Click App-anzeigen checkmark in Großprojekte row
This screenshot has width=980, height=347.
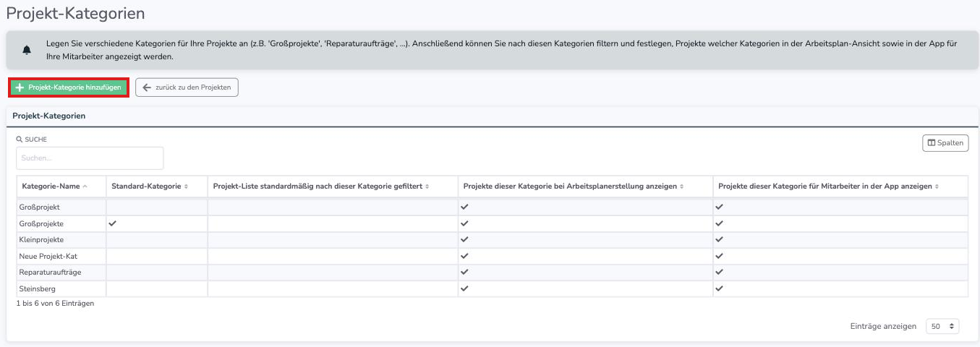coord(719,223)
